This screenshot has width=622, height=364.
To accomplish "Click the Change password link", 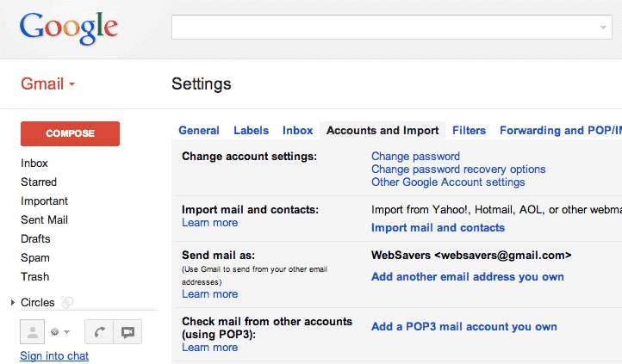I will click(x=415, y=156).
